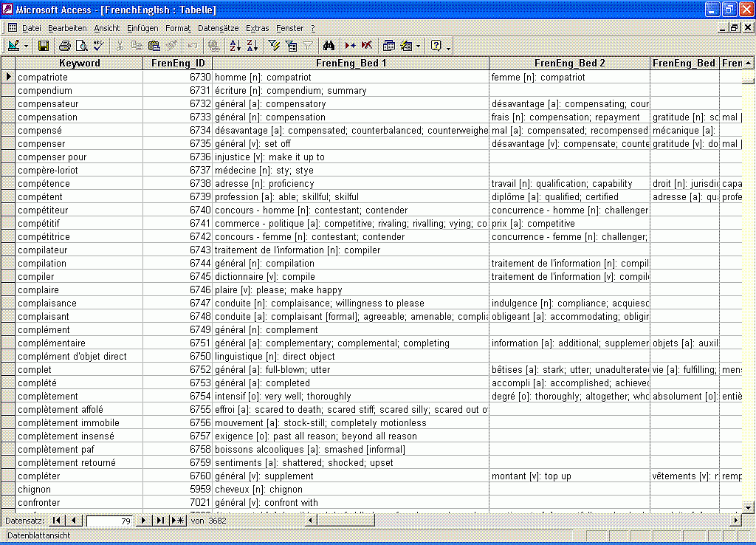Open the Extras menu

[x=257, y=28]
